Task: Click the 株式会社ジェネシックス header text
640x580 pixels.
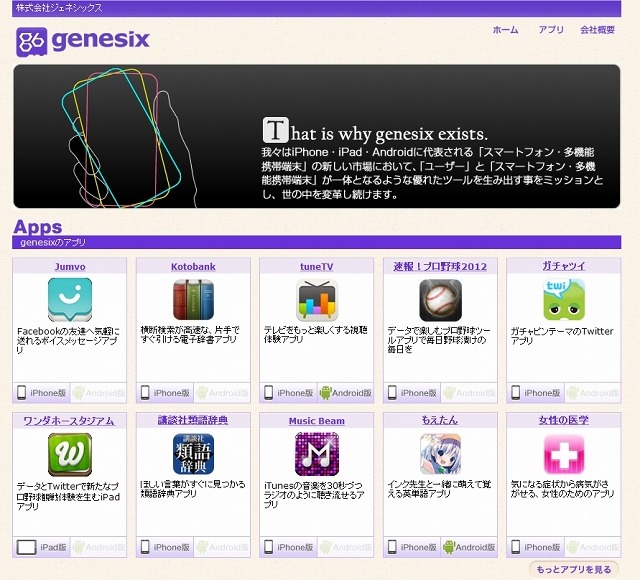Action: pos(59,8)
